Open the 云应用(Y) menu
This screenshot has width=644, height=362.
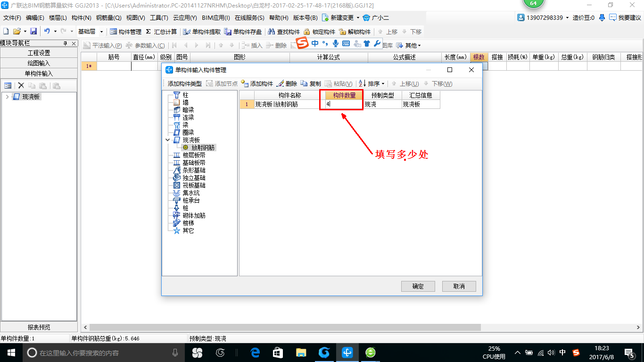(x=185, y=17)
